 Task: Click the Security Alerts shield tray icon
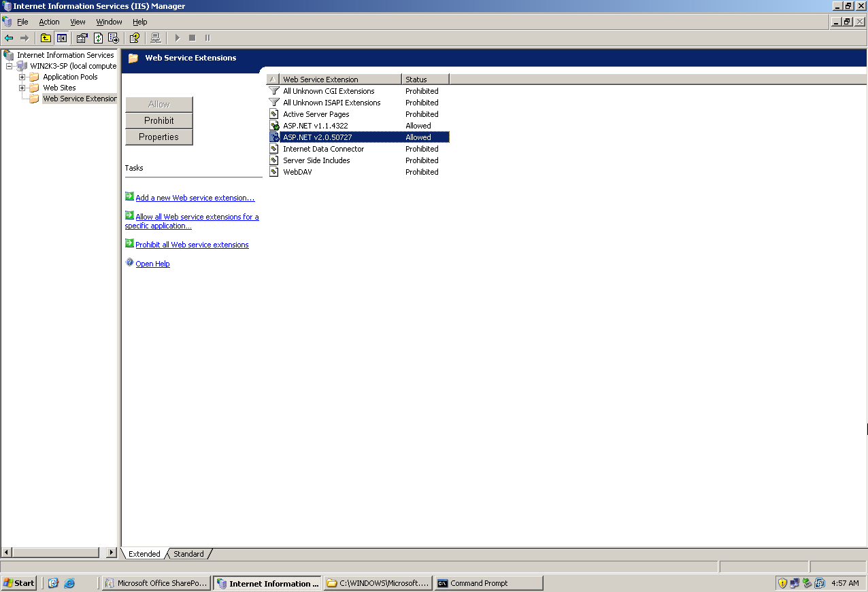[x=782, y=583]
